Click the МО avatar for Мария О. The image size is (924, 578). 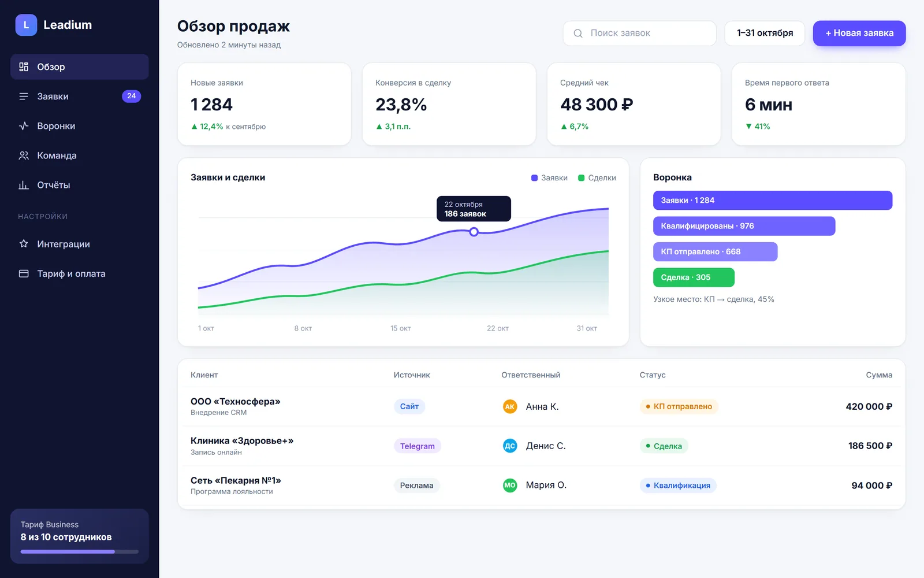point(510,486)
